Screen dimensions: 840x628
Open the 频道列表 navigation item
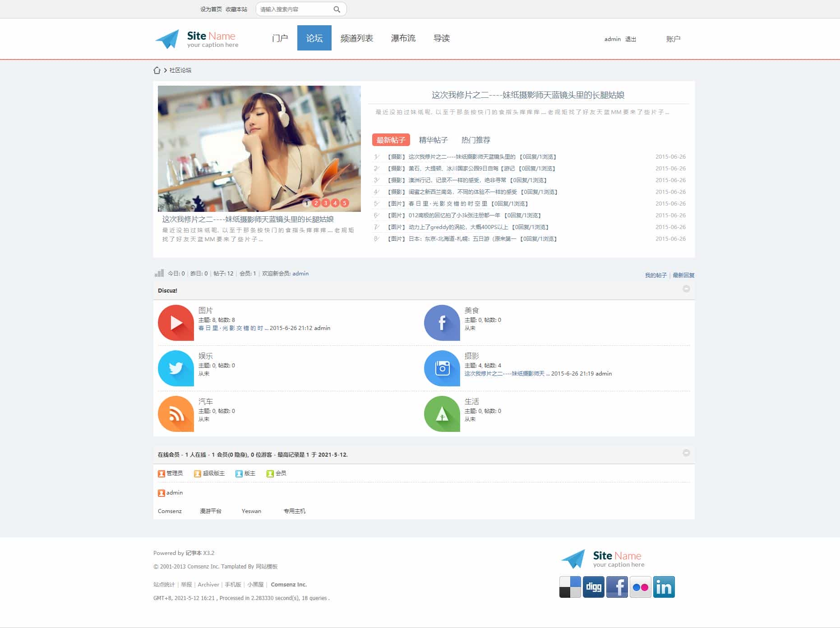(x=357, y=38)
